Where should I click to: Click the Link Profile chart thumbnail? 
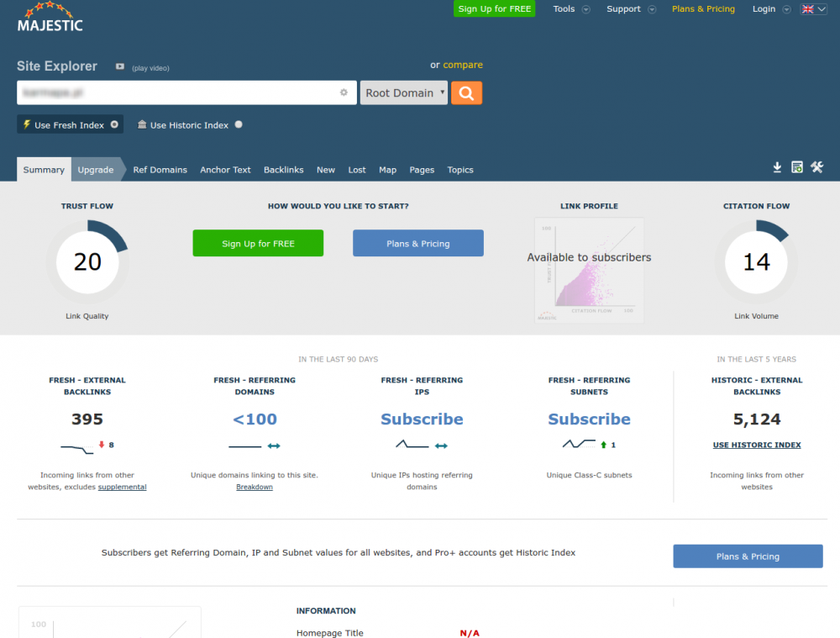tap(589, 270)
